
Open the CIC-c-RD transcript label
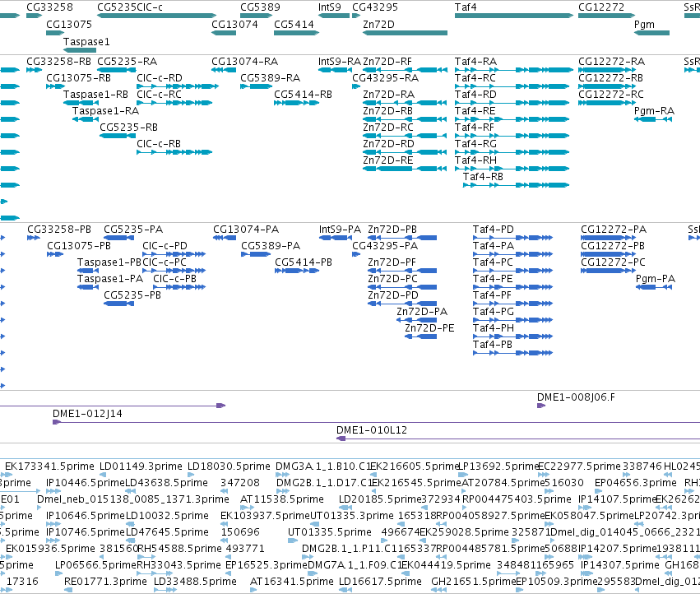pos(160,77)
